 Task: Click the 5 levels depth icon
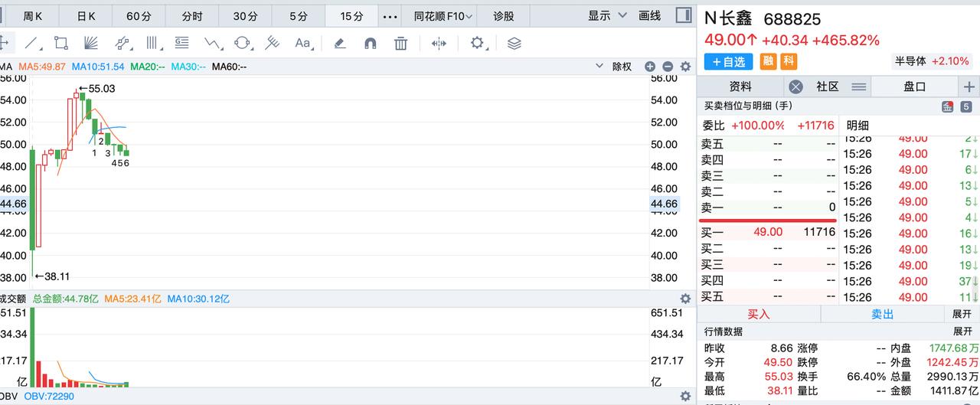966,106
